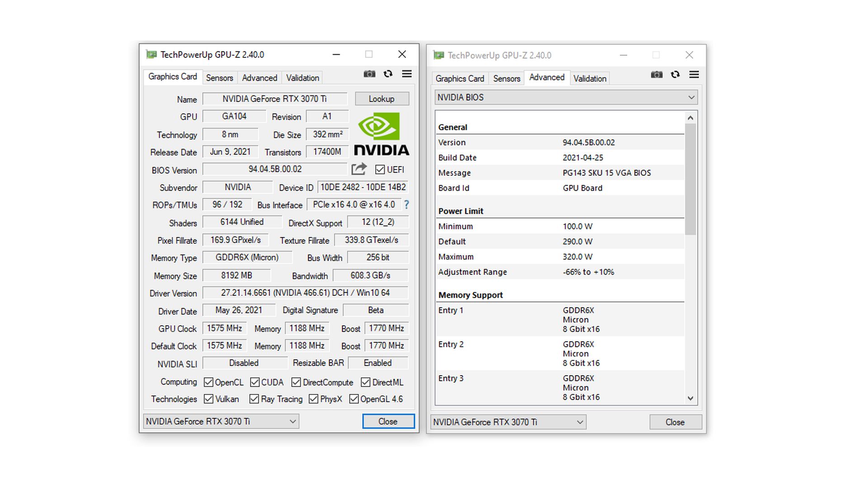Click the NVIDIA logo image
Screen dimensions: 868x488
coord(381,134)
